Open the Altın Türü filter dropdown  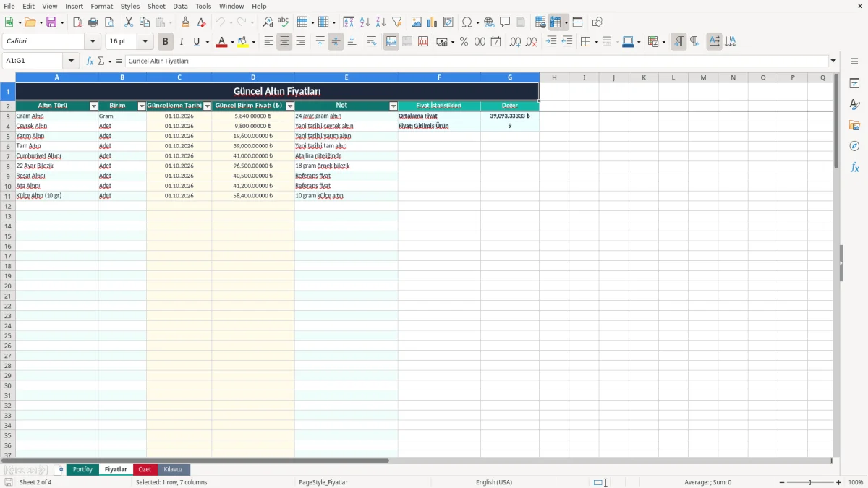93,106
